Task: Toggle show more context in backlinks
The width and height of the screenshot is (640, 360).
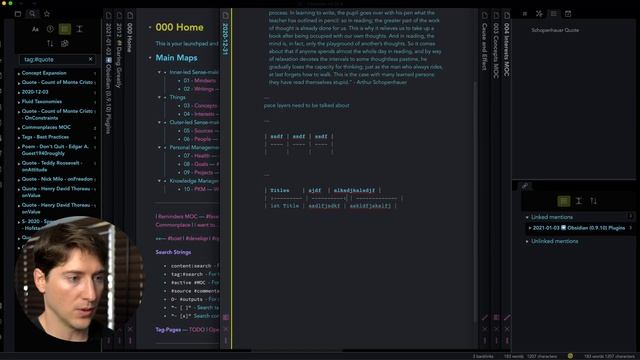Action: 579,201
